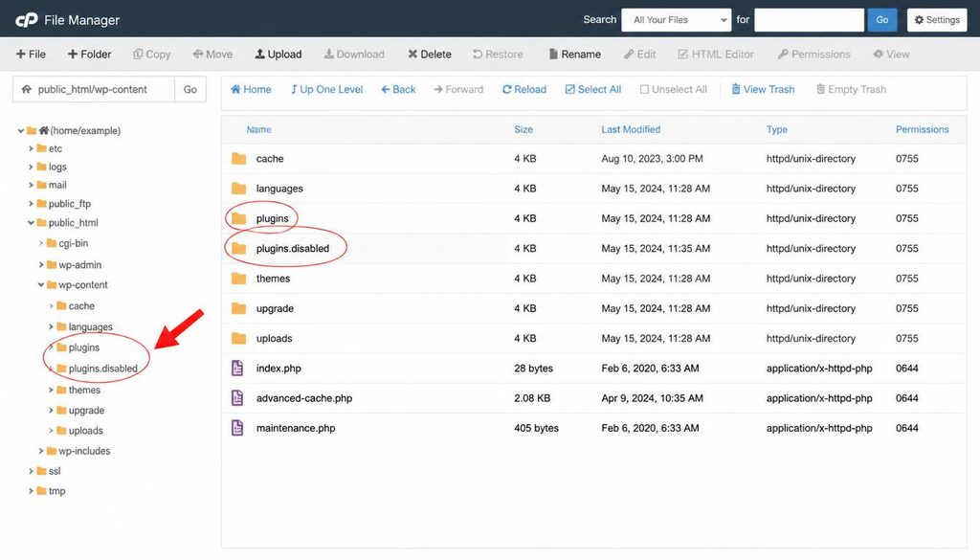Select tmp in the folder tree
This screenshot has width=980, height=560.
[x=56, y=491]
